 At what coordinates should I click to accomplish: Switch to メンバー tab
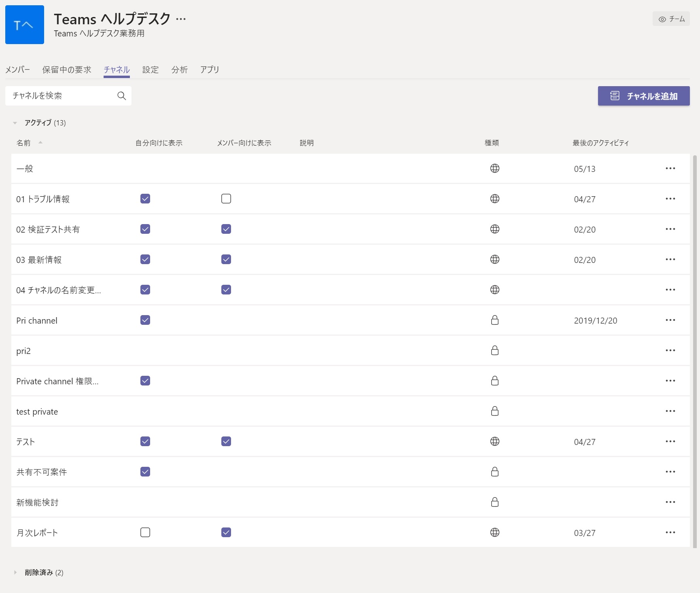[x=17, y=70]
